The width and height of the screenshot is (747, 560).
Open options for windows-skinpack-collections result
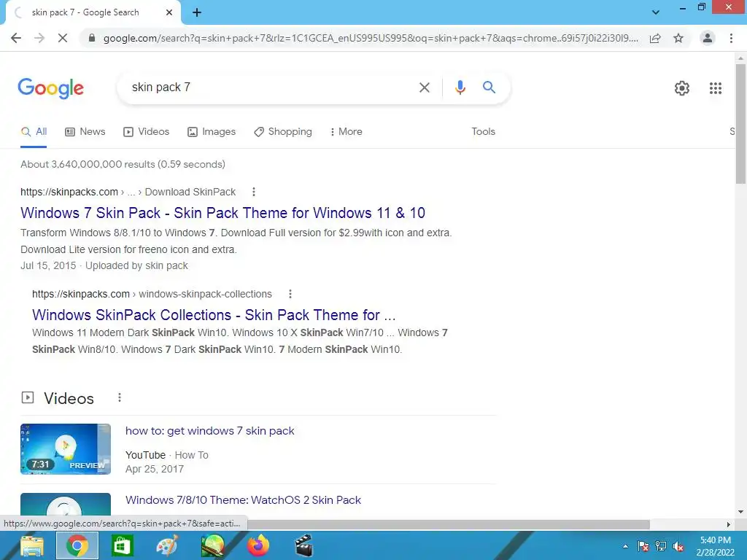[290, 295]
